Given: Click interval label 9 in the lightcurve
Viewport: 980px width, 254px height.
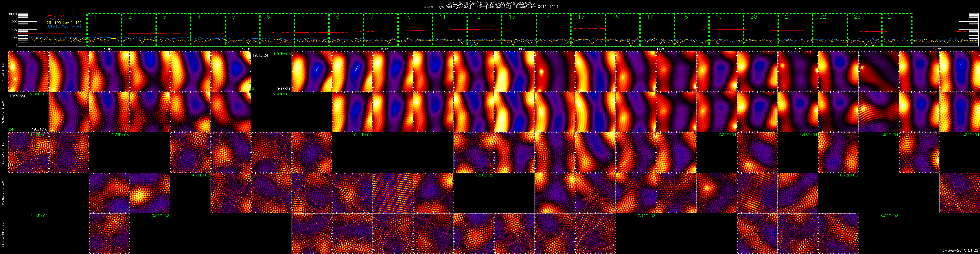Looking at the screenshot, I should (372, 17).
